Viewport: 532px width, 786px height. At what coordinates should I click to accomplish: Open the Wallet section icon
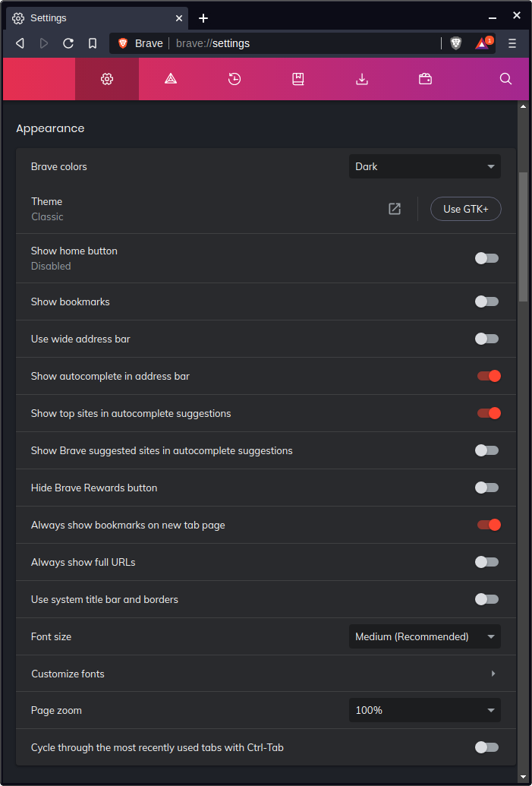(426, 79)
